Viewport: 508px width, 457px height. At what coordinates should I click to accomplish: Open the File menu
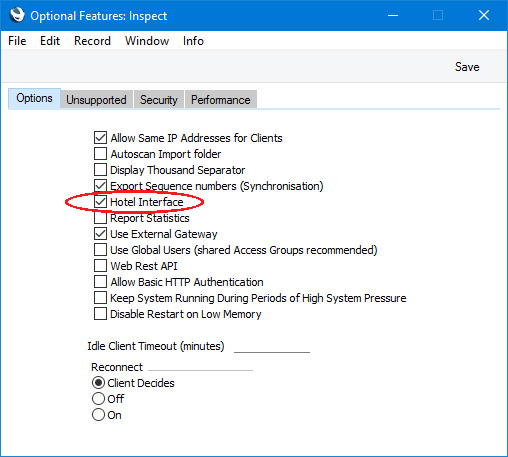tap(17, 41)
